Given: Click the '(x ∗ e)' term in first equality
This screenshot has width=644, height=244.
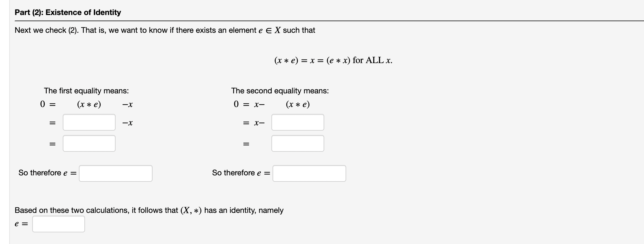Looking at the screenshot, I should pos(89,104).
